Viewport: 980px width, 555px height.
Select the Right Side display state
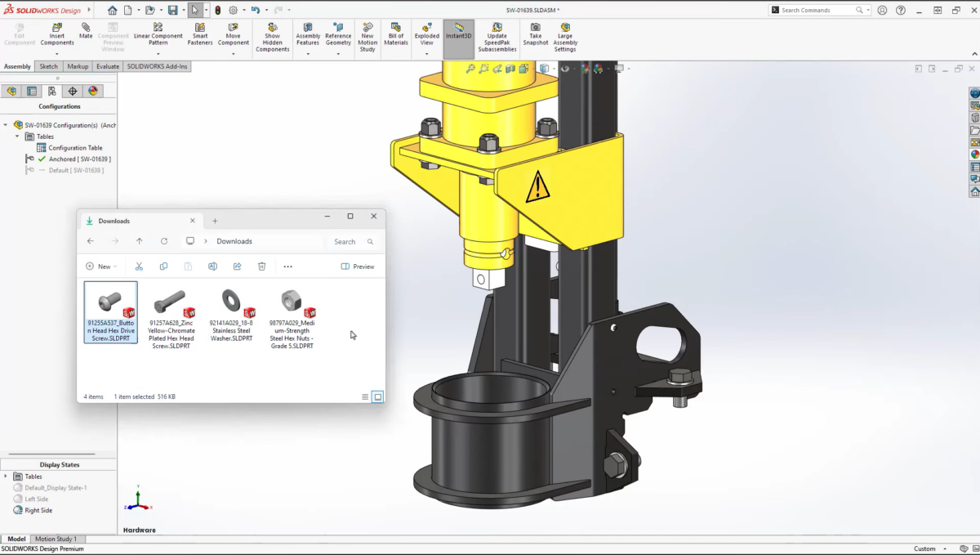coord(38,510)
